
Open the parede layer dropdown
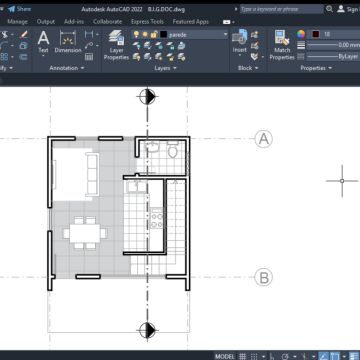[x=226, y=34]
